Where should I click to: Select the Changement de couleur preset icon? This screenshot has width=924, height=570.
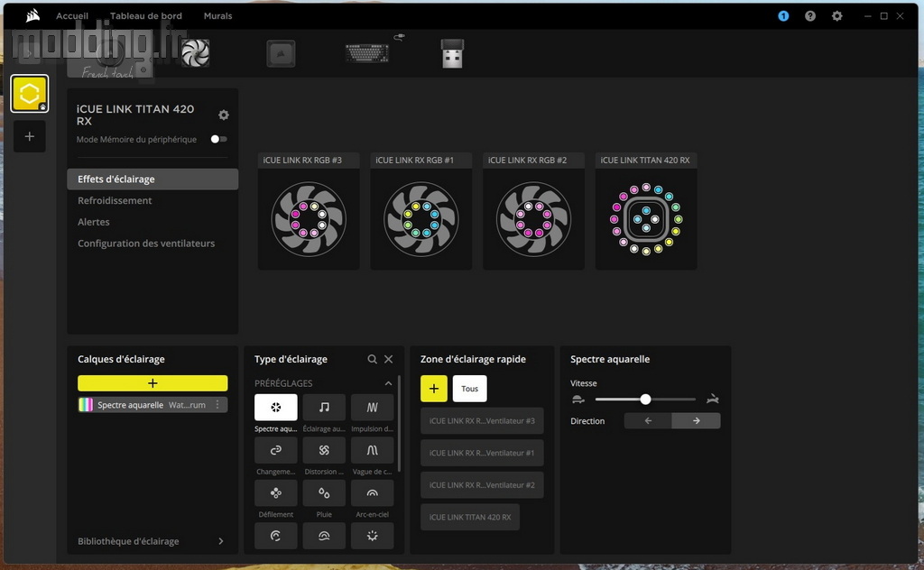click(x=276, y=450)
